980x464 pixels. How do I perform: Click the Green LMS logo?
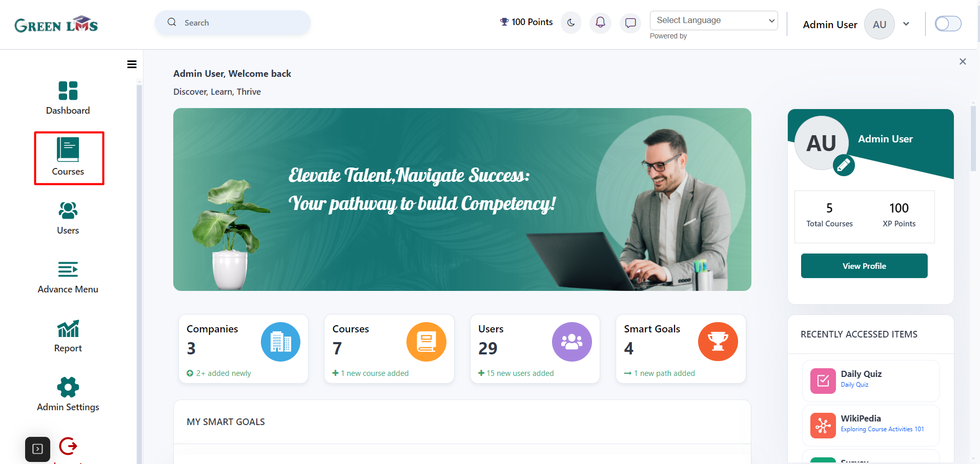(56, 24)
